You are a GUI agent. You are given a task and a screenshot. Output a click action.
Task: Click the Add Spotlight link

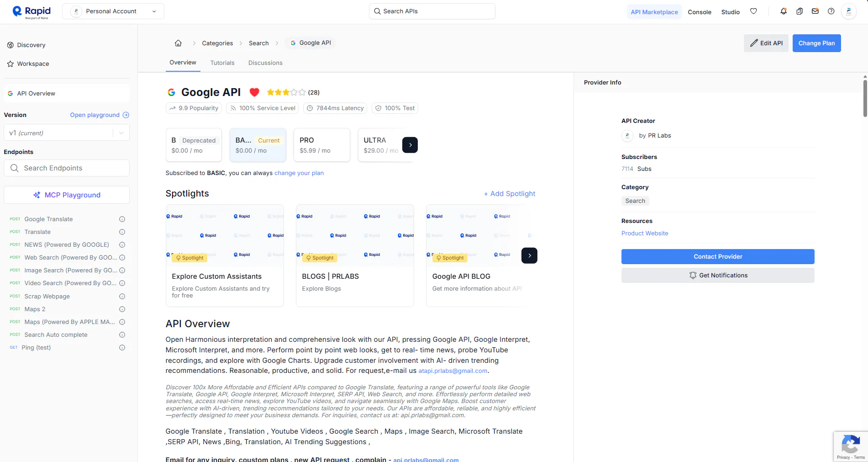tap(510, 194)
